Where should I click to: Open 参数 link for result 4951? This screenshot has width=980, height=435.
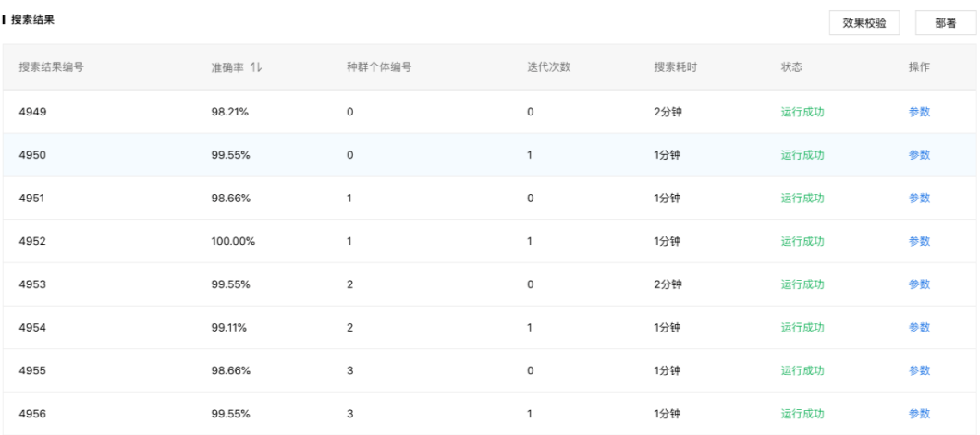pyautogui.click(x=919, y=198)
